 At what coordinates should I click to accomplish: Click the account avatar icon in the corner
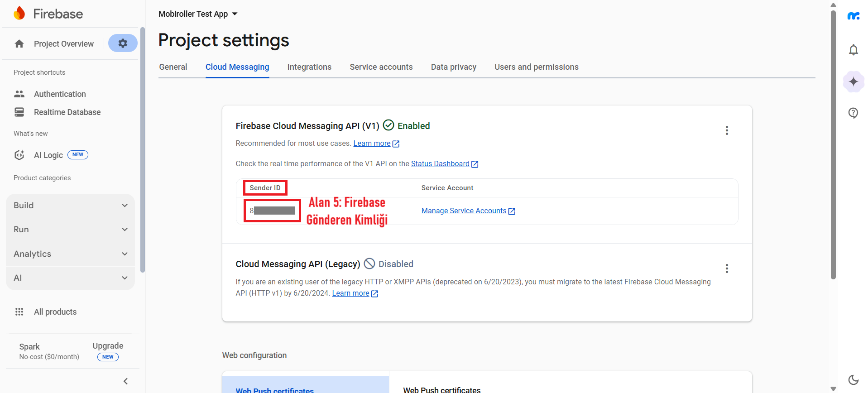point(854,16)
